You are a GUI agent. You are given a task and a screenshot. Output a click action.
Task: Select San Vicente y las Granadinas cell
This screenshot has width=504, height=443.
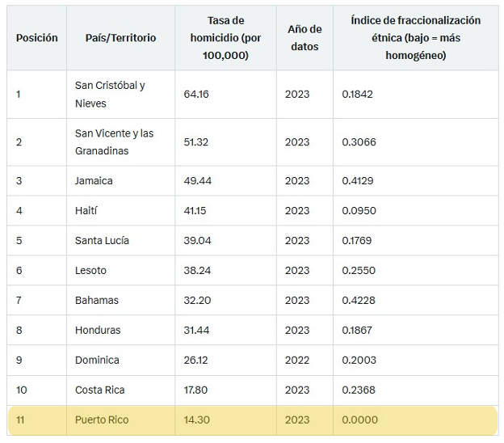point(114,142)
